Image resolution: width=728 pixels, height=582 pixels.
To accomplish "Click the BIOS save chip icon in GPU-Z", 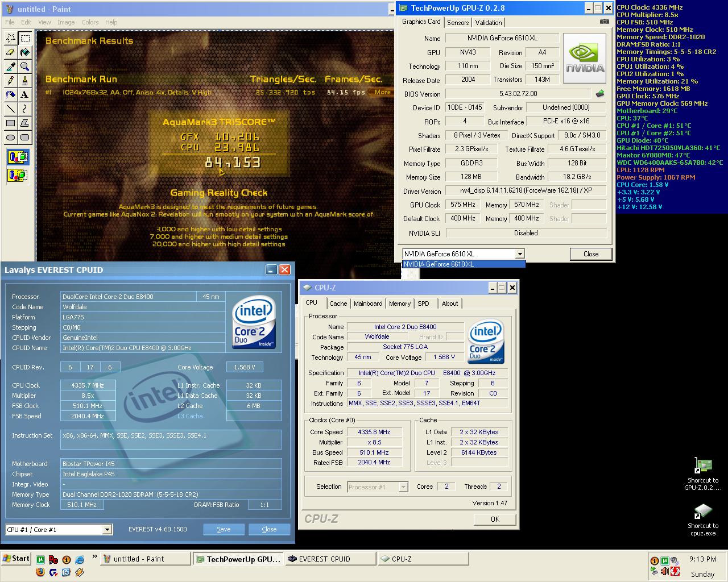I will (x=599, y=94).
